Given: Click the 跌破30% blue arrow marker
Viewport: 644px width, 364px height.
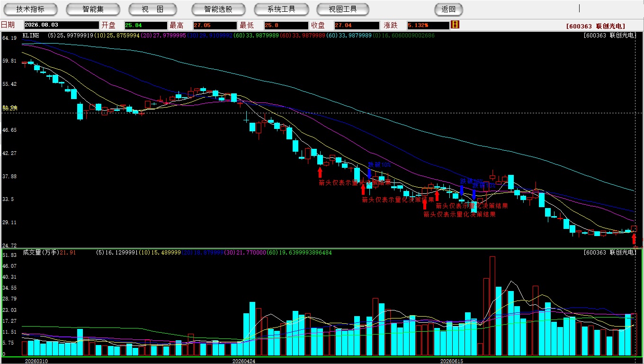Looking at the screenshot, I should [462, 190].
